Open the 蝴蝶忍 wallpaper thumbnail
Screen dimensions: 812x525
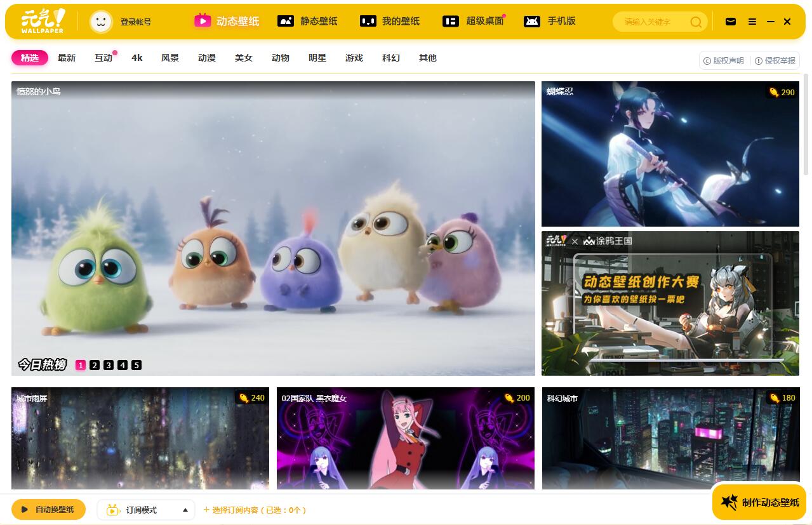pyautogui.click(x=670, y=154)
